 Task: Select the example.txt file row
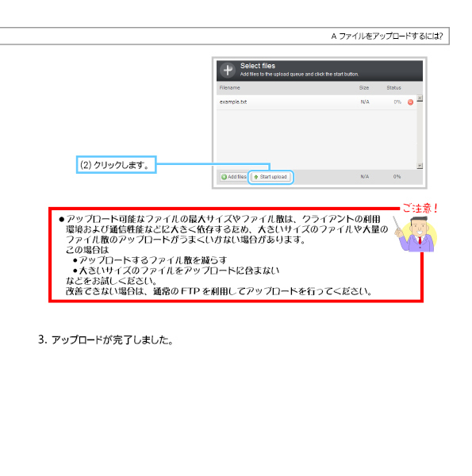(x=317, y=102)
